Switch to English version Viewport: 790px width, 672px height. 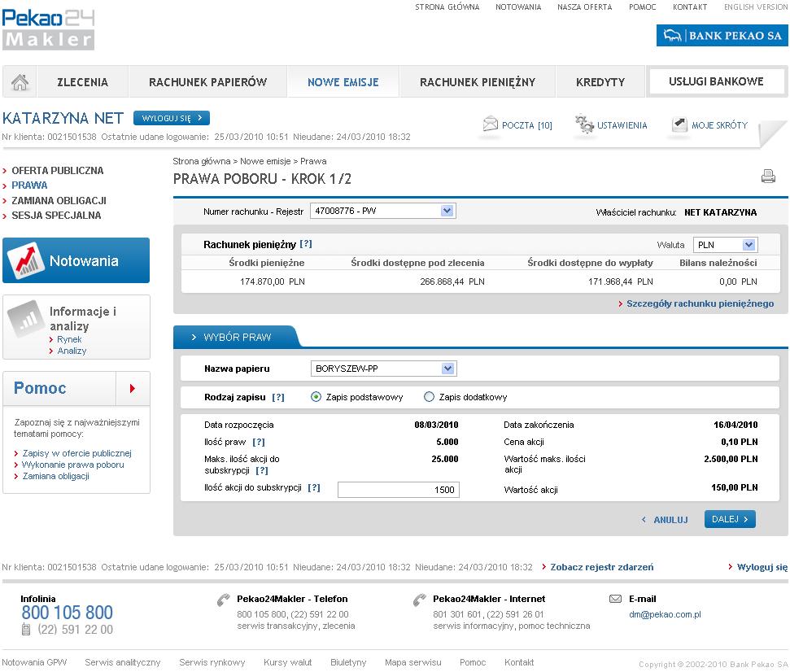[756, 7]
